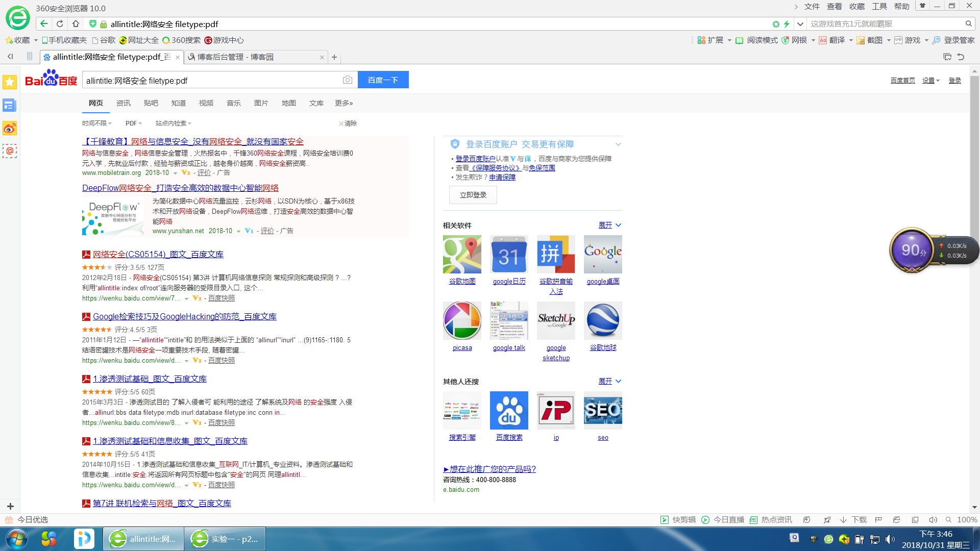
Task: Click the mail @ icon in sidebar
Action: point(10,151)
